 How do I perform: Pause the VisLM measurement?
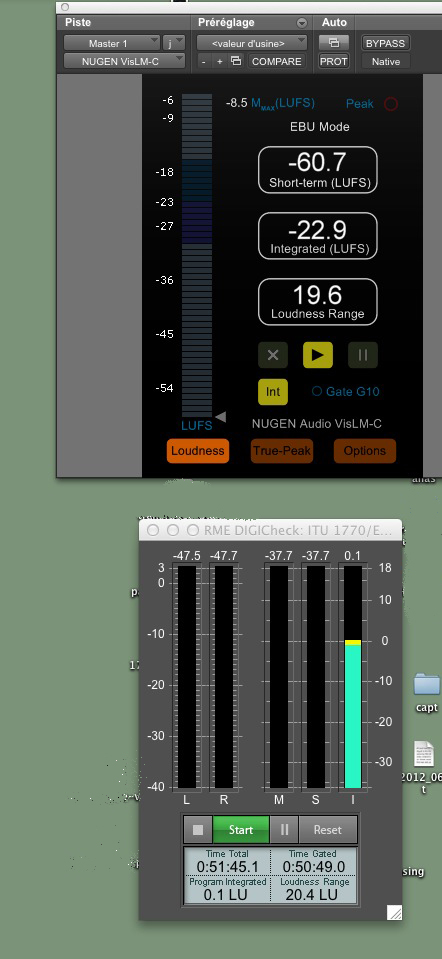[x=363, y=355]
